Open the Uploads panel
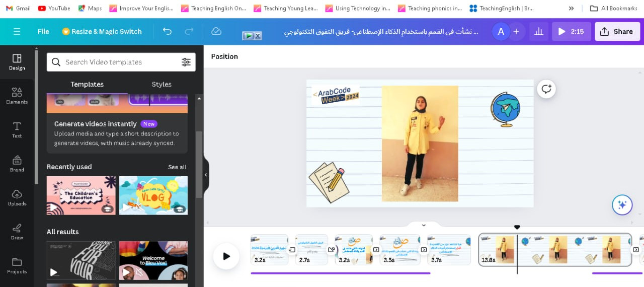Viewport: 644px width, 287px height. pyautogui.click(x=17, y=197)
